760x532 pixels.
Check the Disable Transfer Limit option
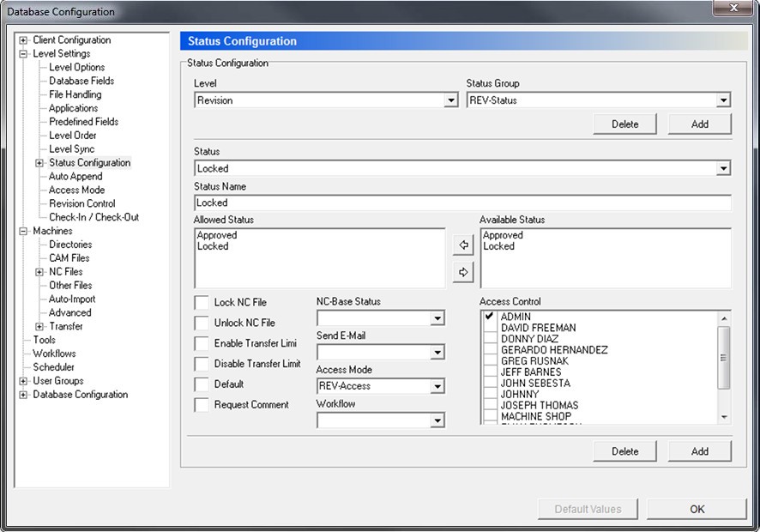[201, 364]
